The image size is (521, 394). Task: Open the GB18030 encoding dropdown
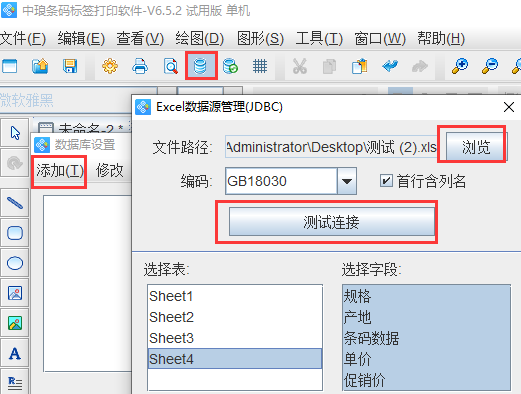click(x=347, y=181)
